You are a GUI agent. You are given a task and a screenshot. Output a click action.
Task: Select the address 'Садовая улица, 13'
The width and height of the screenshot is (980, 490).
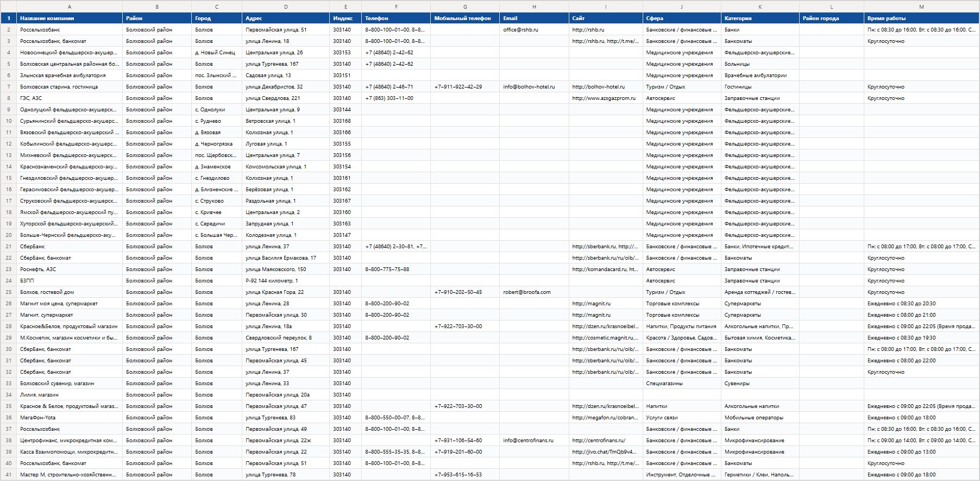click(286, 76)
